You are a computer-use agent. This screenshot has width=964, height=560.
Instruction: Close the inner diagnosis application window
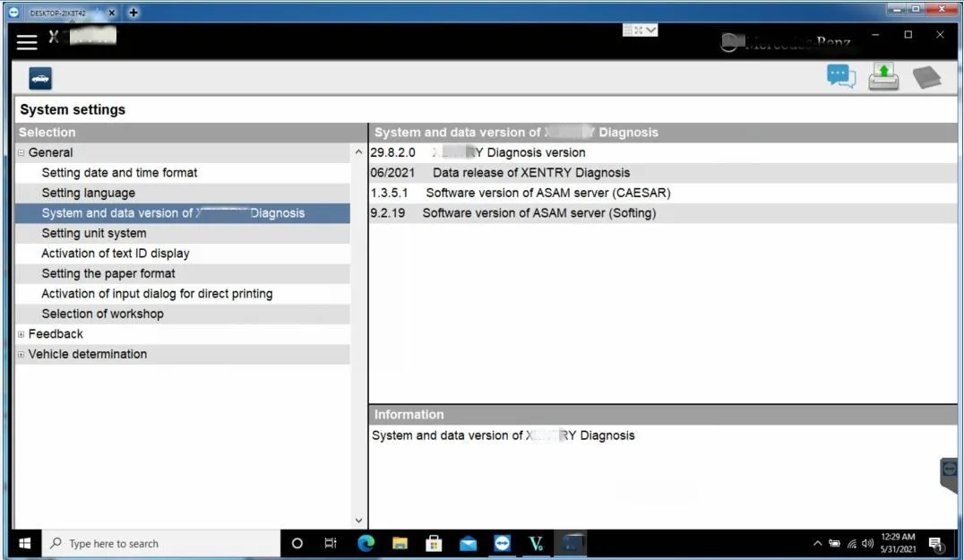coord(940,35)
